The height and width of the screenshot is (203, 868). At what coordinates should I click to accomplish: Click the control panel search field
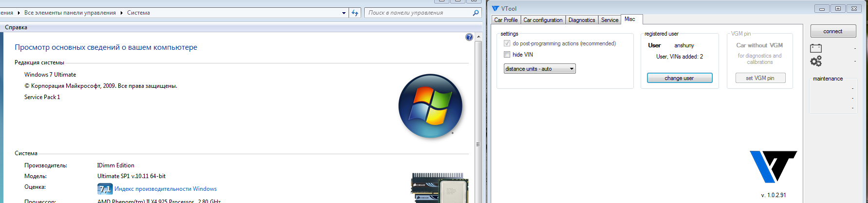[x=418, y=13]
